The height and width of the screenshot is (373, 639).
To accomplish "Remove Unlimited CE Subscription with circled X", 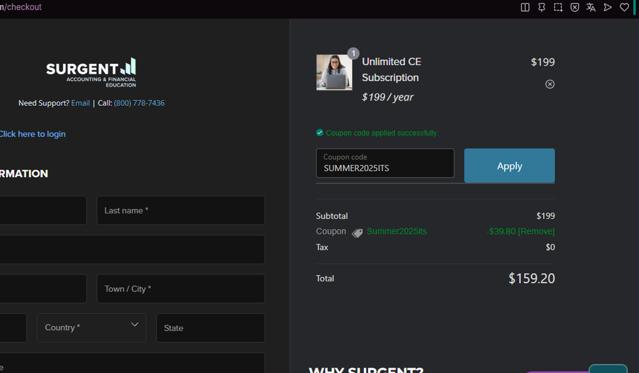I will point(550,84).
